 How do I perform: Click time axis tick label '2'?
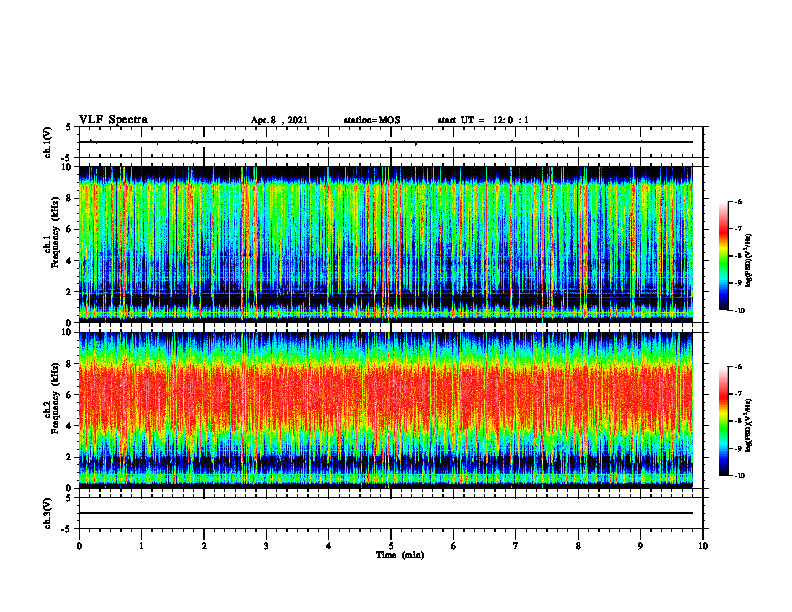pos(204,546)
